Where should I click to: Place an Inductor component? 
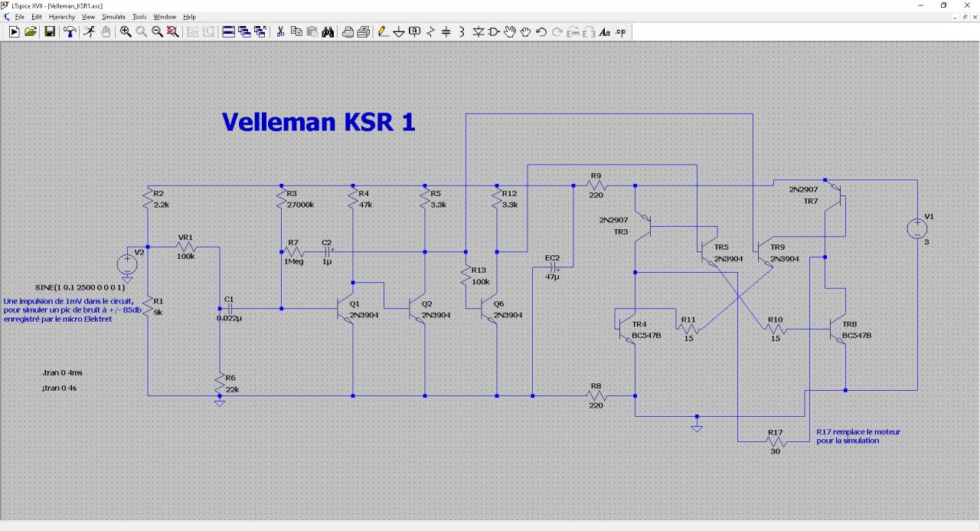click(x=462, y=31)
